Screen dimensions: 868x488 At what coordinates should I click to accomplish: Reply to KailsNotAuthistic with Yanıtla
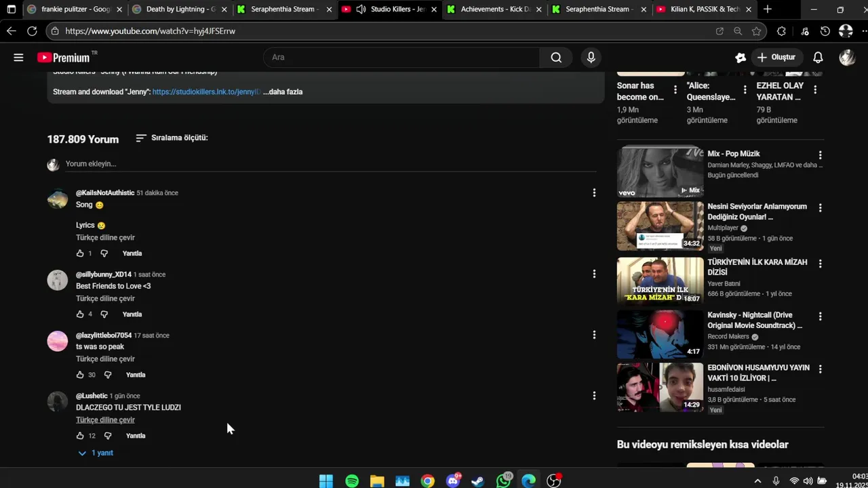(x=132, y=253)
